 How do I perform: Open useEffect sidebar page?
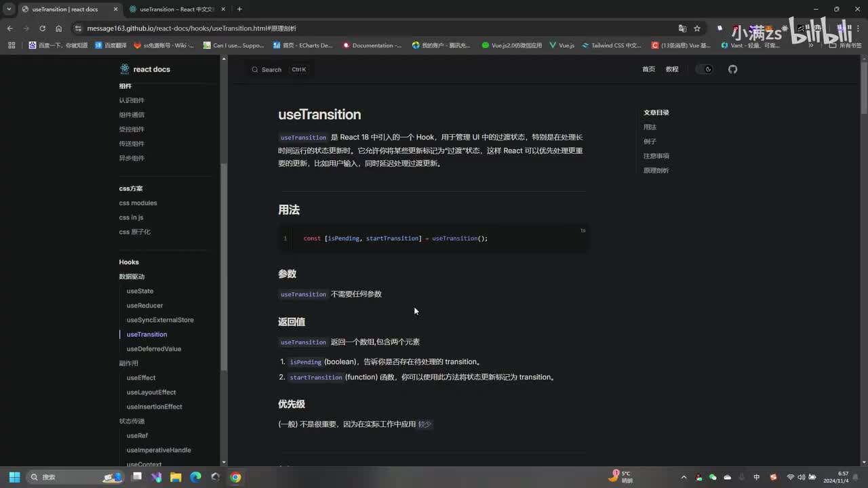point(141,378)
